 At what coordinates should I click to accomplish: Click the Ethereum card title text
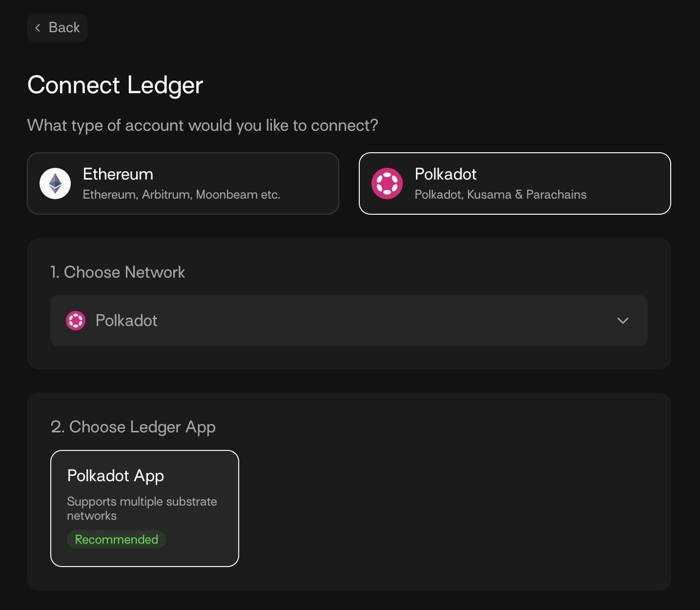click(118, 174)
